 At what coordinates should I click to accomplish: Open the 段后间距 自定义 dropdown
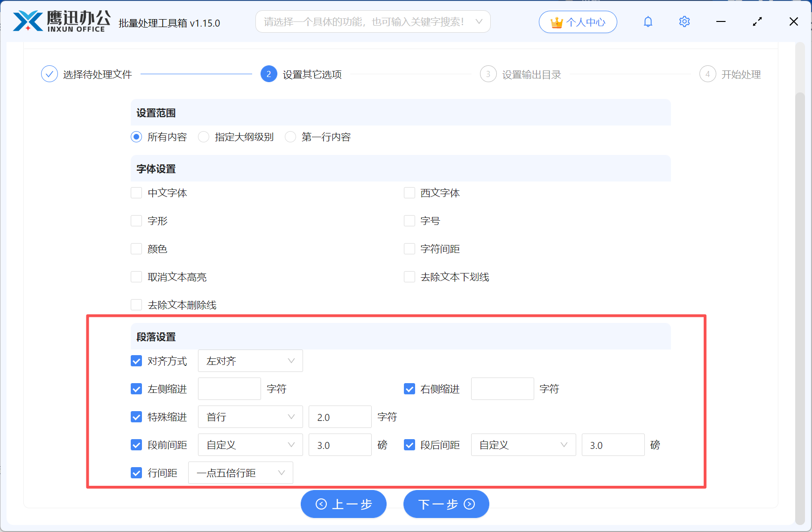point(523,445)
